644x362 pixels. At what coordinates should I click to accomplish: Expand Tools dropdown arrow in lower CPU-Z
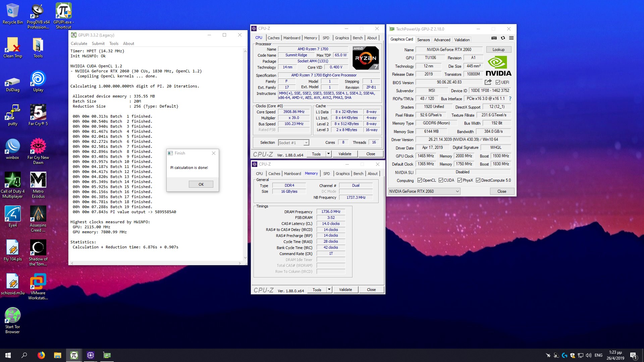329,290
